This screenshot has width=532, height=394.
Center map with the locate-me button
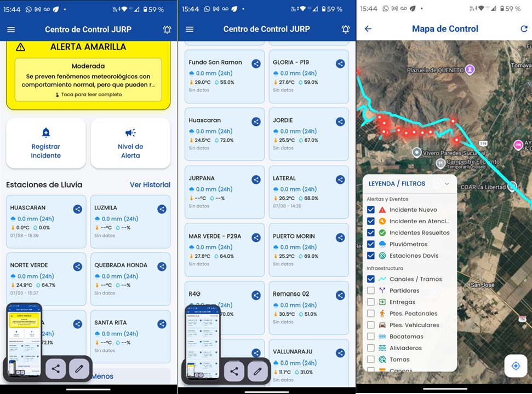pyautogui.click(x=516, y=366)
